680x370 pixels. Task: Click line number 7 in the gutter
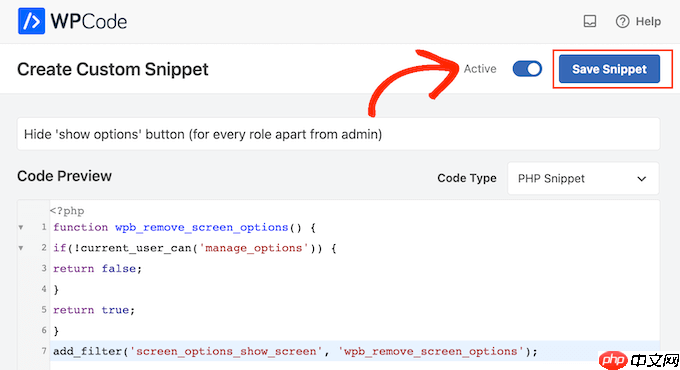pos(44,351)
